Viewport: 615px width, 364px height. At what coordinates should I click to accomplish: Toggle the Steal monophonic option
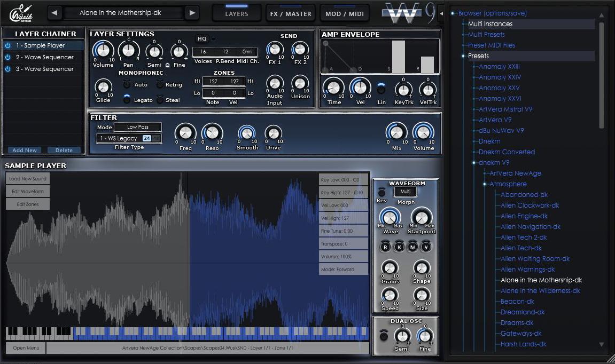click(x=160, y=99)
